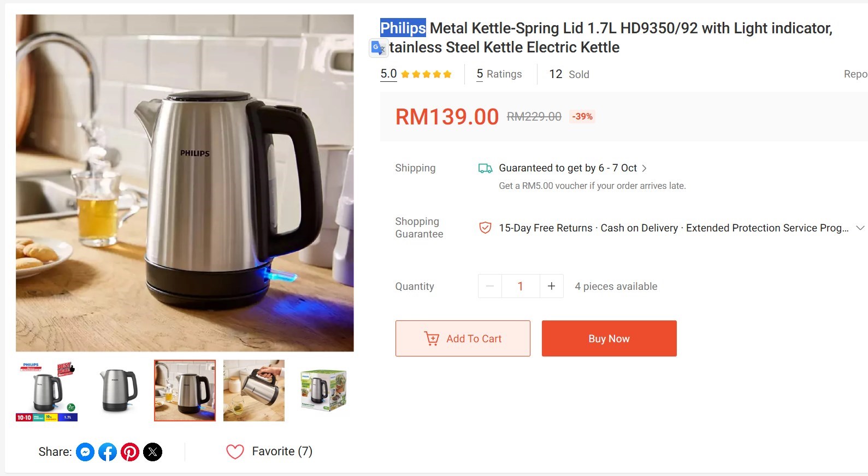Click the Shopping Guarantee shield icon
The width and height of the screenshot is (868, 476).
coord(485,228)
